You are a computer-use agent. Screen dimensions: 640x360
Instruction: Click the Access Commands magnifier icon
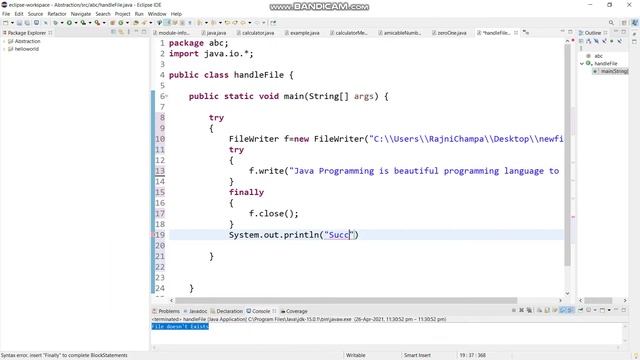pos(611,23)
